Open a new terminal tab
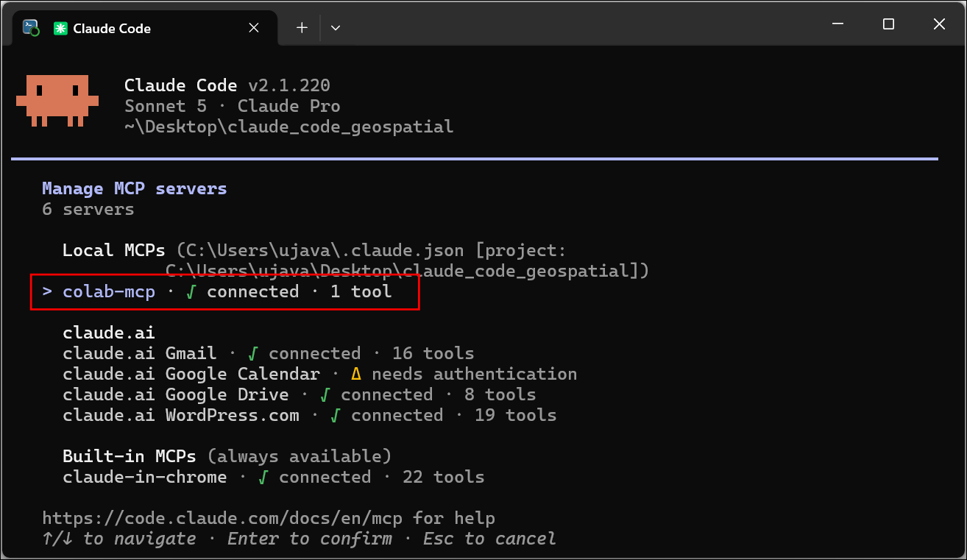The width and height of the screenshot is (967, 560). tap(302, 28)
